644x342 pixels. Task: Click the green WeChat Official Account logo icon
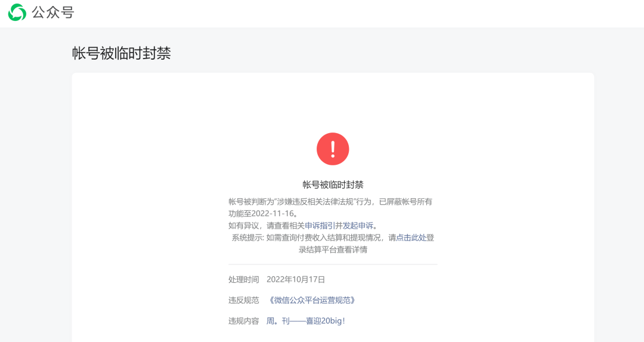[x=17, y=13]
